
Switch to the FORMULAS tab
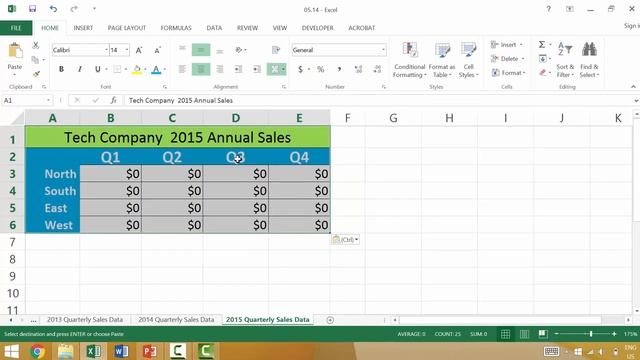click(176, 28)
